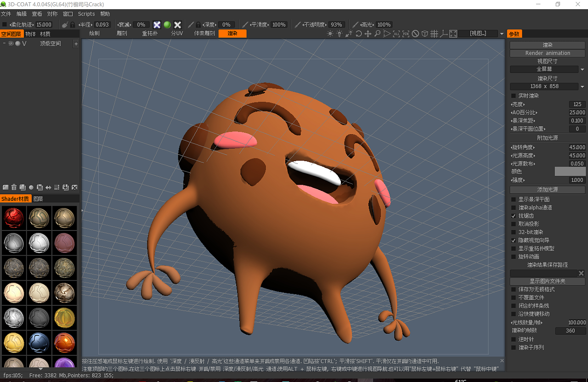
Task: Click the Render animation button
Action: pyautogui.click(x=548, y=53)
